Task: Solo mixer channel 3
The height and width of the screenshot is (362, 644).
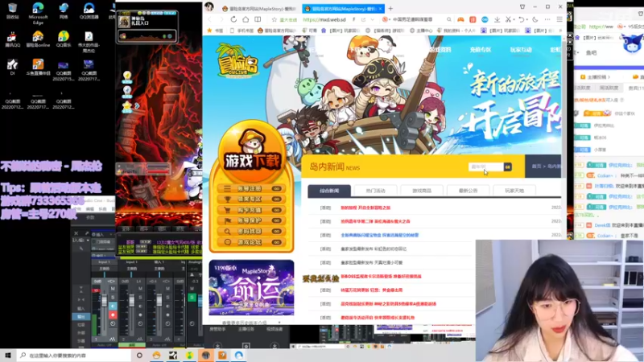Action: (x=167, y=297)
